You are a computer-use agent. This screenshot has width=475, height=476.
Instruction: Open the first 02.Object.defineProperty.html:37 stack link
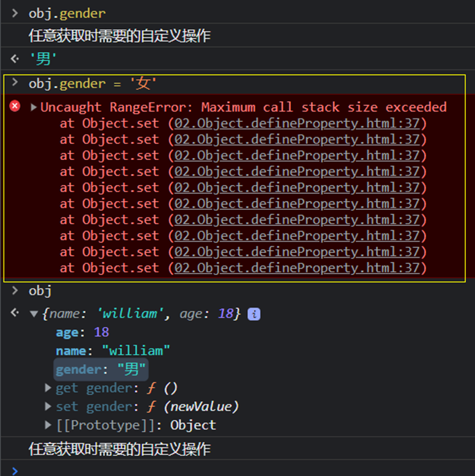pyautogui.click(x=297, y=123)
